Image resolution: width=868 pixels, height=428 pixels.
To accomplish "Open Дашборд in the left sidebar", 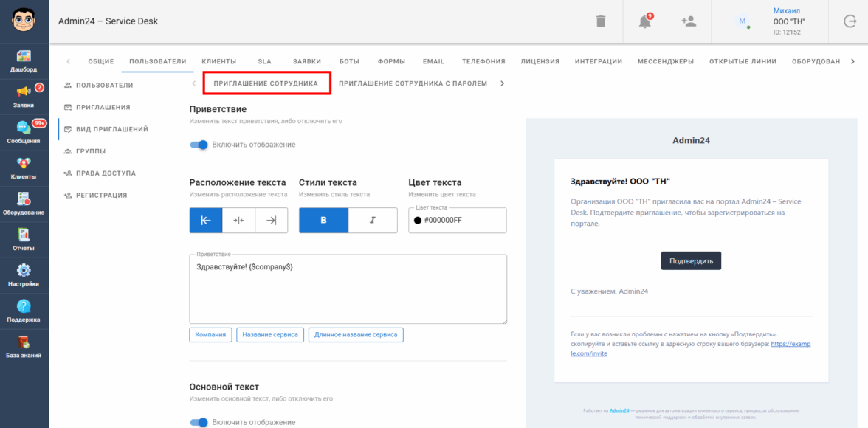I will click(24, 61).
